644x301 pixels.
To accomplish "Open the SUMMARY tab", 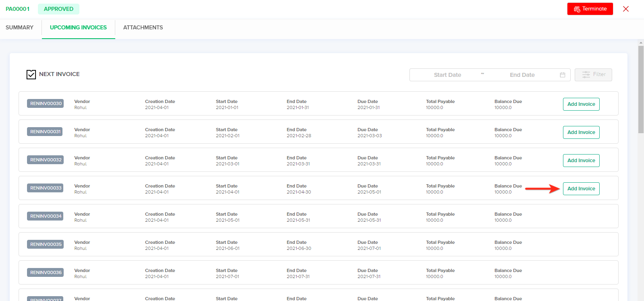I will coord(19,27).
